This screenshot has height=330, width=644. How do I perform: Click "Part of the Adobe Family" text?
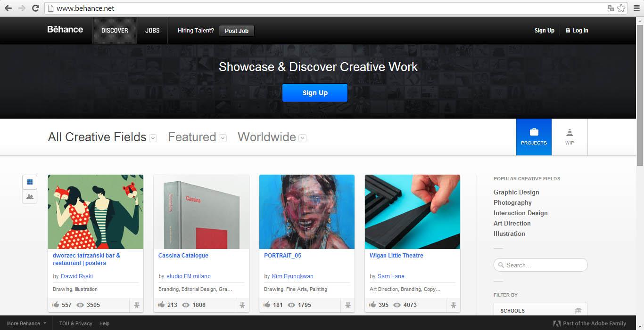tap(594, 323)
